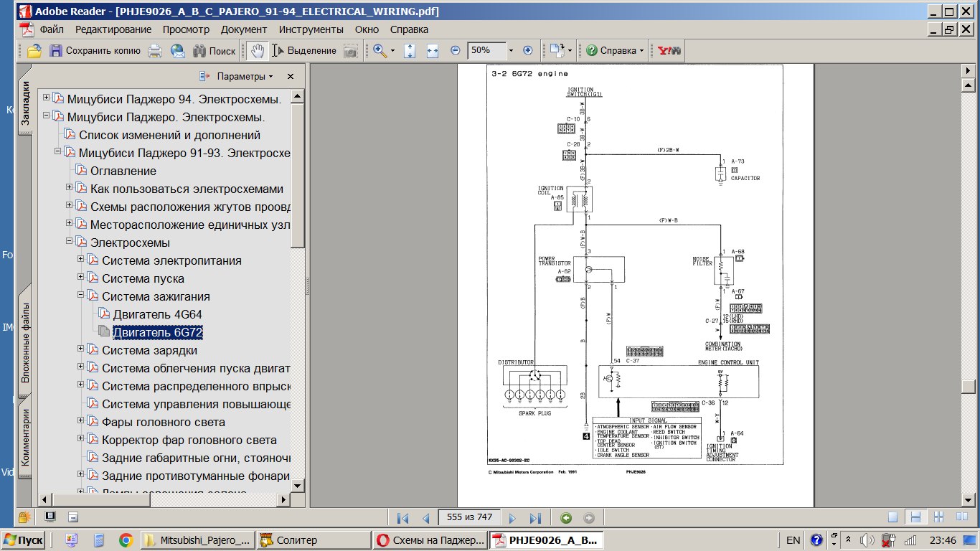This screenshot has width=980, height=551.
Task: Open the Вложенные файлы side tab
Action: tap(26, 342)
